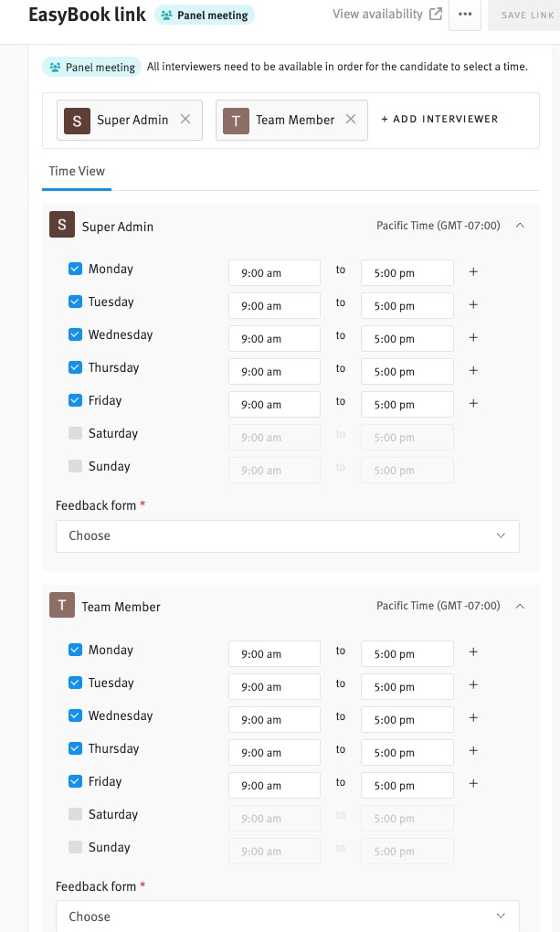This screenshot has height=932, width=560.
Task: Click + ADD INTERVIEWER
Action: coord(439,119)
